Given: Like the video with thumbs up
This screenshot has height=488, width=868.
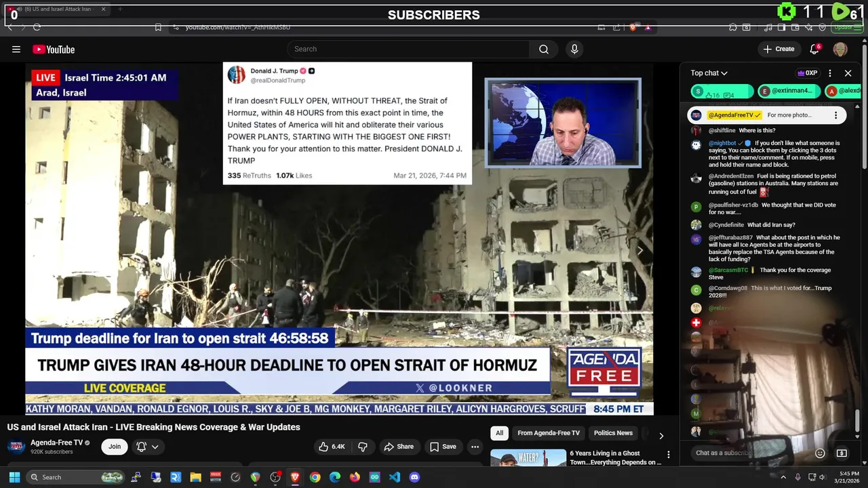Looking at the screenshot, I should [x=332, y=447].
